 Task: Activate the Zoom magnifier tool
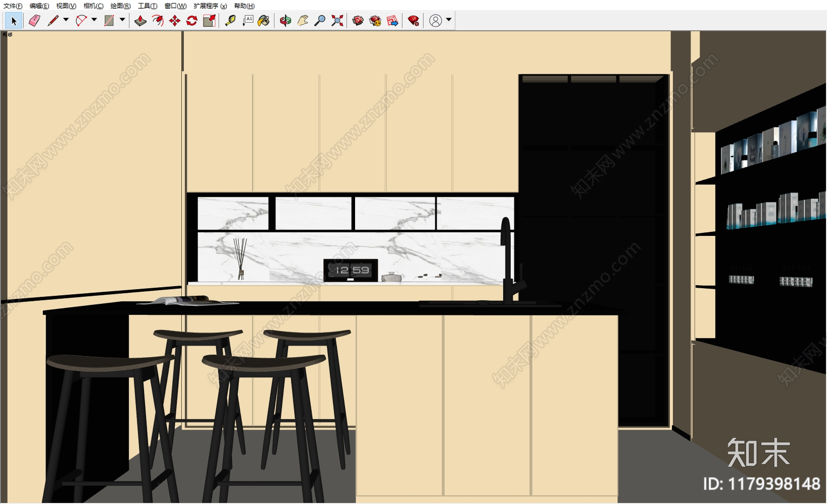coord(320,21)
